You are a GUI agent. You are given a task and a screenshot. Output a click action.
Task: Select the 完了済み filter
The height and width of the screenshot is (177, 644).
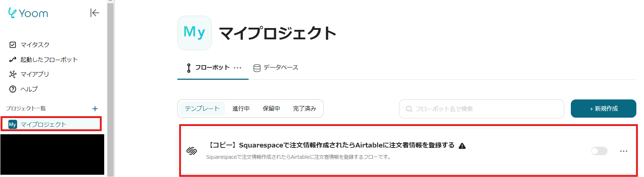tap(304, 109)
